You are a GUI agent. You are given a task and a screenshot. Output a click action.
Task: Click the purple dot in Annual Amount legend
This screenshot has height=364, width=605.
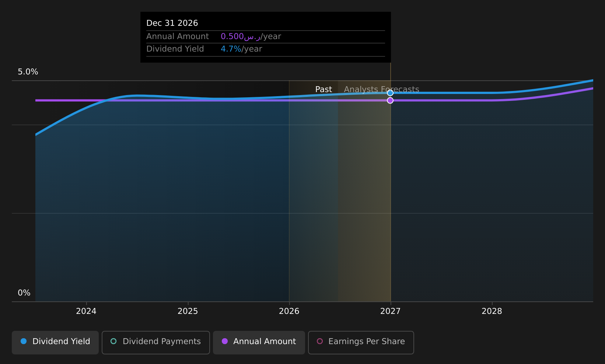tap(225, 341)
